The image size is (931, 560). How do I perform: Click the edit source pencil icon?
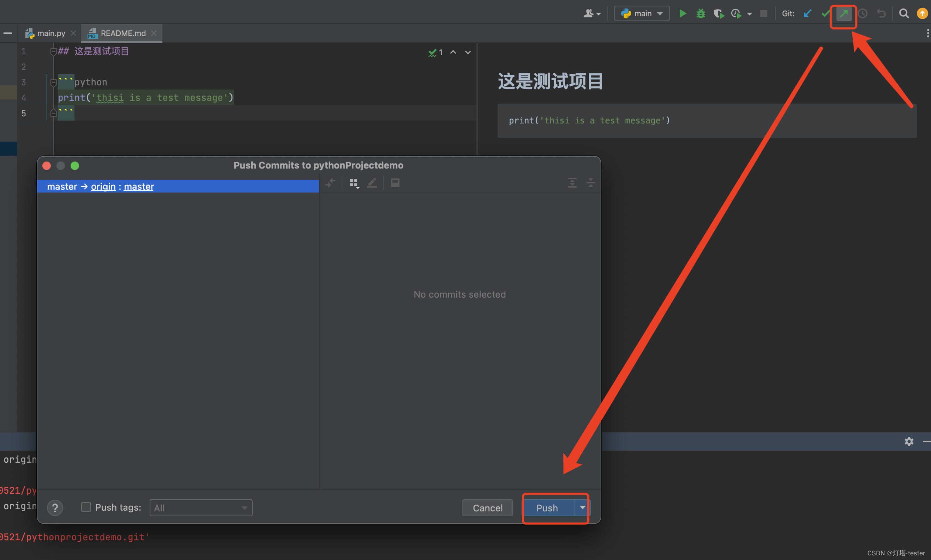[372, 183]
